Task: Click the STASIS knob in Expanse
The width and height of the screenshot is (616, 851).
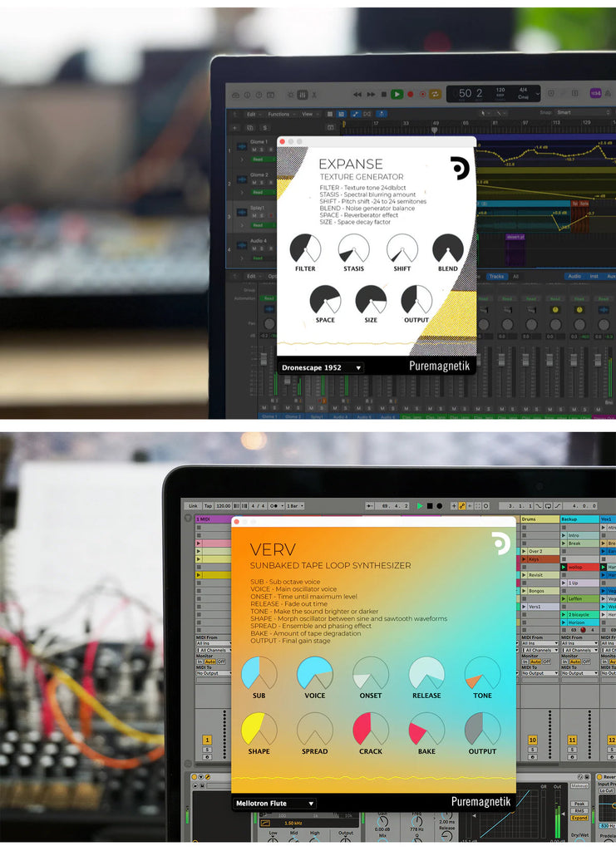Action: 354,249
